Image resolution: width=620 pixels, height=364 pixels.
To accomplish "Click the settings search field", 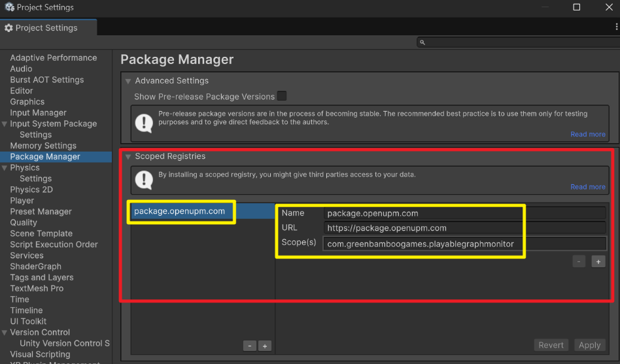I will click(518, 42).
